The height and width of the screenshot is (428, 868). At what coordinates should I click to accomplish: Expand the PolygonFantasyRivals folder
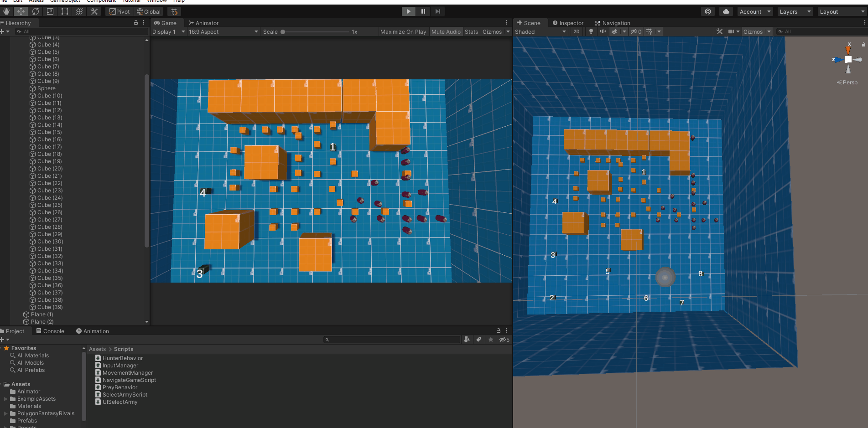point(6,413)
